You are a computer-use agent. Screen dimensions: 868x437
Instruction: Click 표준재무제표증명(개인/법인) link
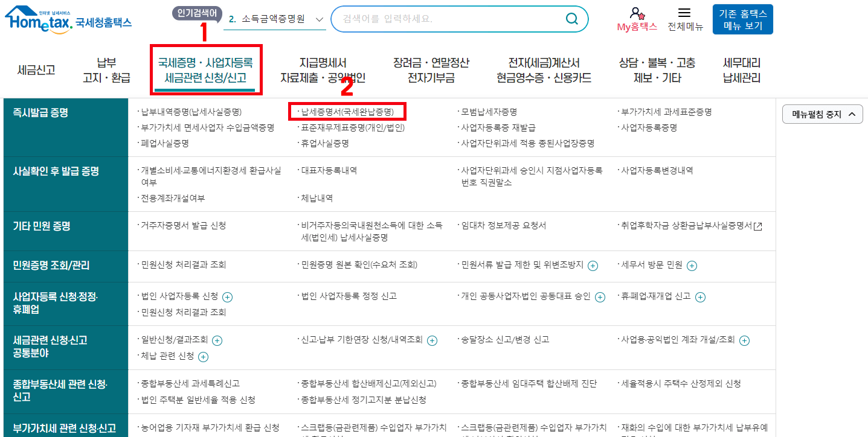click(x=353, y=127)
